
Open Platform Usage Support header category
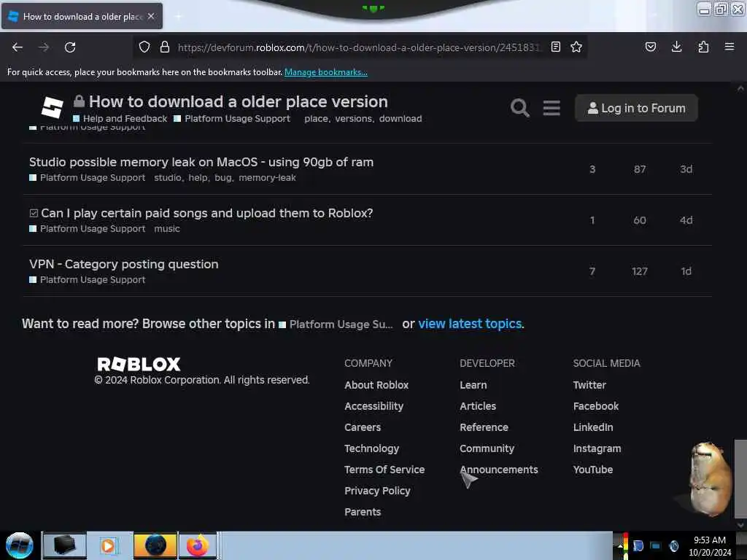click(232, 119)
